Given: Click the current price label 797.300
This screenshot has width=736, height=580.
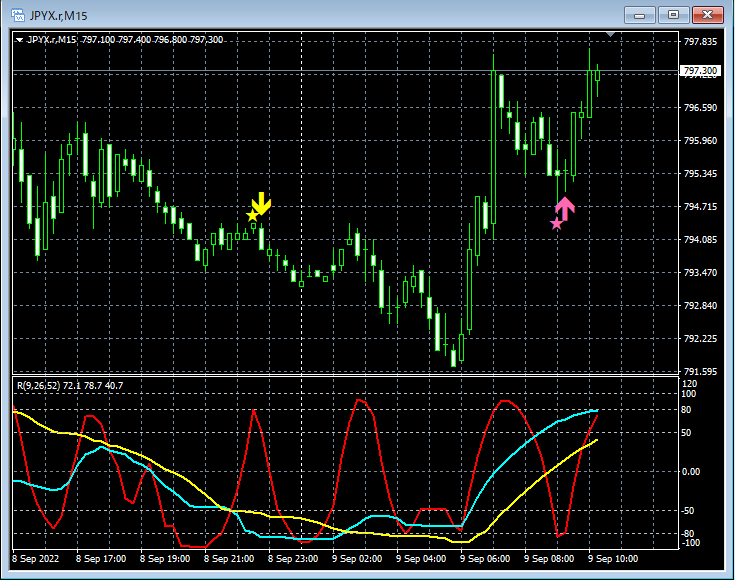Looking at the screenshot, I should point(700,71).
